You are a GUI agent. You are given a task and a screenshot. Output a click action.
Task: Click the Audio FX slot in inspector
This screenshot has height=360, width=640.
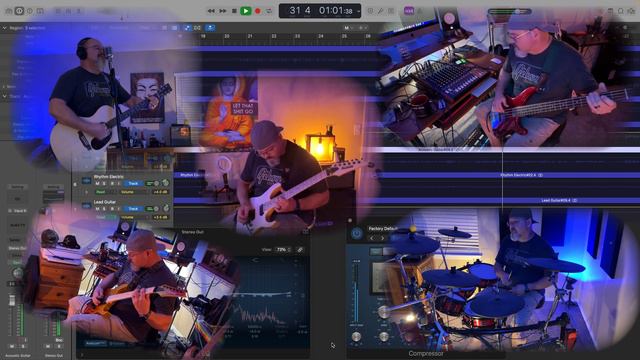click(x=17, y=225)
